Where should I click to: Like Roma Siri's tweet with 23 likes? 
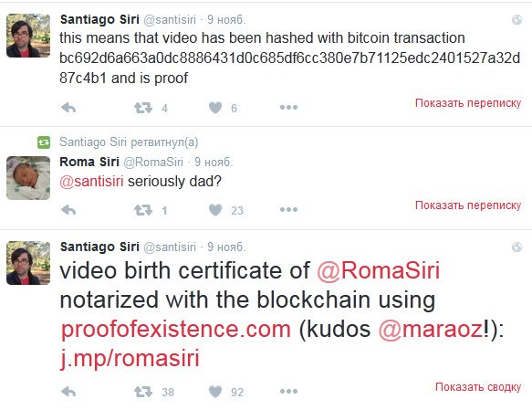tap(215, 210)
